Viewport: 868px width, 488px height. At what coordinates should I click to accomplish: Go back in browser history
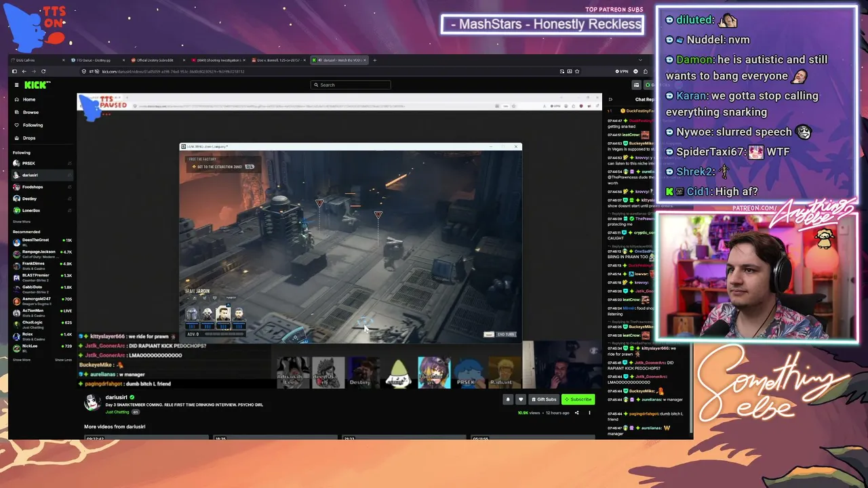click(24, 71)
